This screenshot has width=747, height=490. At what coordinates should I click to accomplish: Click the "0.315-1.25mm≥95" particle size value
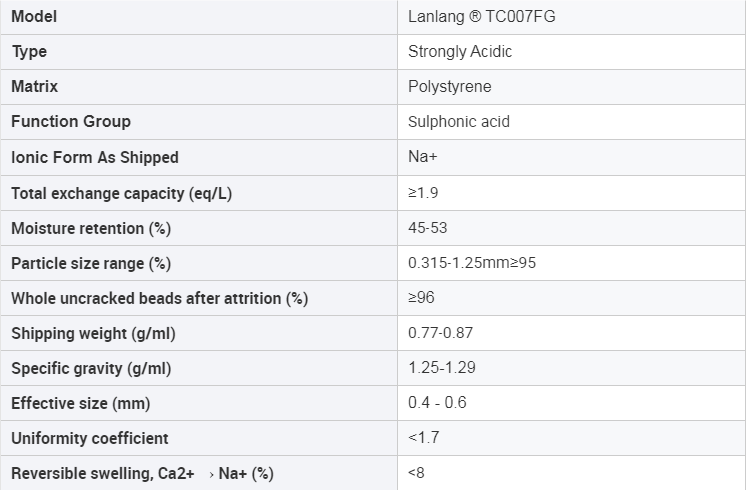coord(479,263)
